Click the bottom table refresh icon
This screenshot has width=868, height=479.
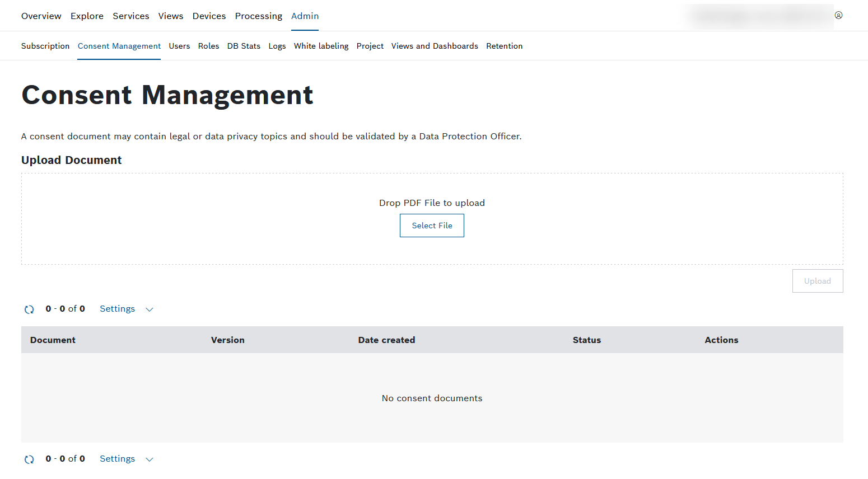(29, 459)
